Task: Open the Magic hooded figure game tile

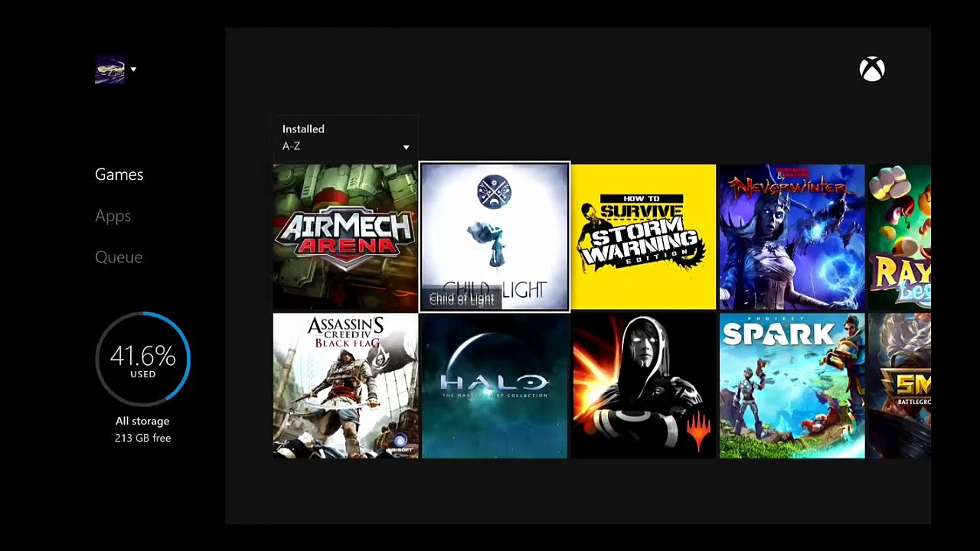Action: [643, 386]
